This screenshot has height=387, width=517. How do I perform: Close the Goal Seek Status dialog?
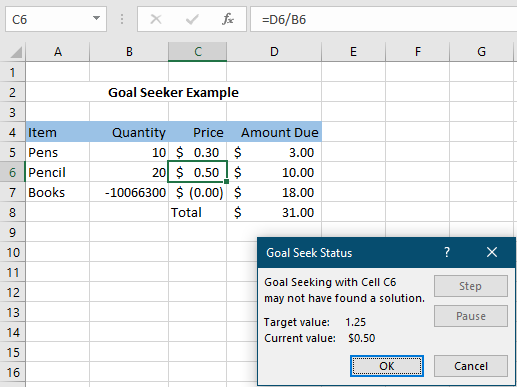click(x=492, y=252)
